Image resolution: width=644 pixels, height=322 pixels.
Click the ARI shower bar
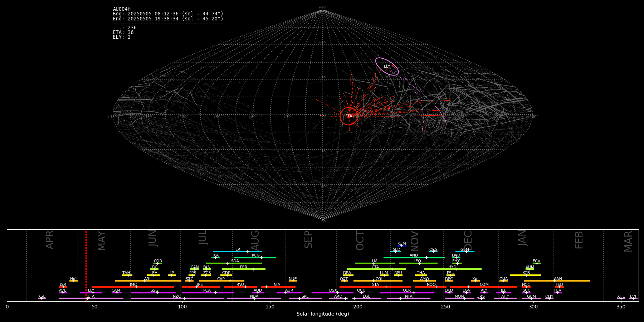click(x=148, y=281)
